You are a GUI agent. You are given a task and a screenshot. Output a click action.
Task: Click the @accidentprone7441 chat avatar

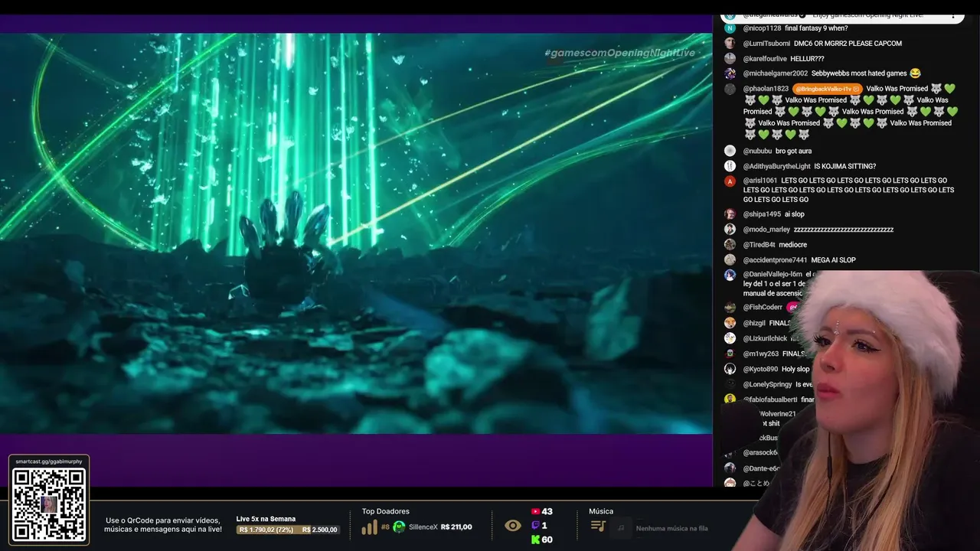click(730, 260)
